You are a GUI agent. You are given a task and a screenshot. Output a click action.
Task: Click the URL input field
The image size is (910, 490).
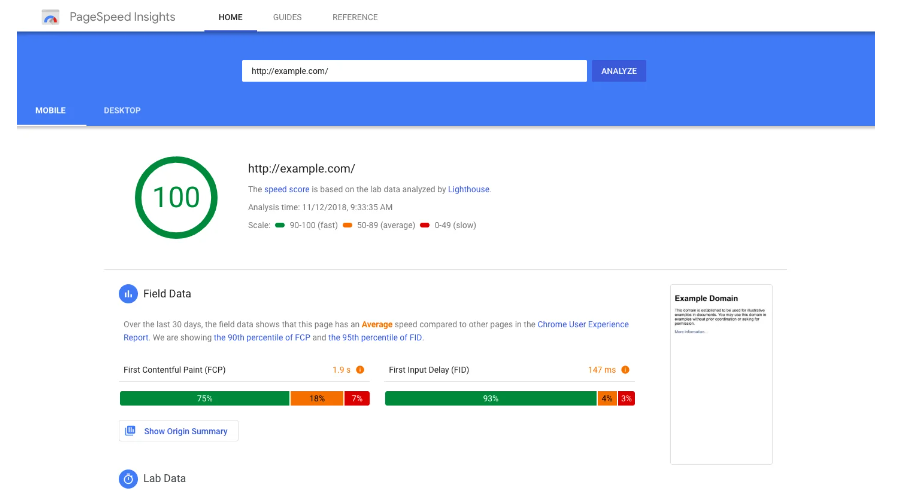(414, 71)
